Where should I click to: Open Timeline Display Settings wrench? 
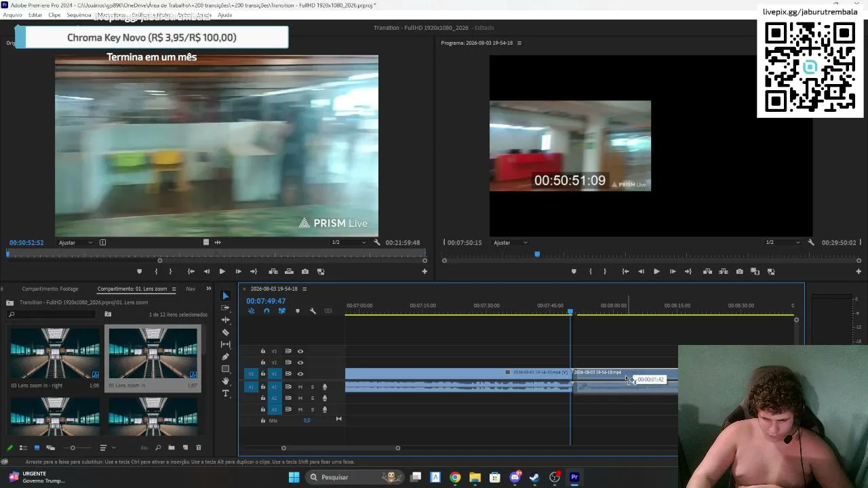point(313,311)
